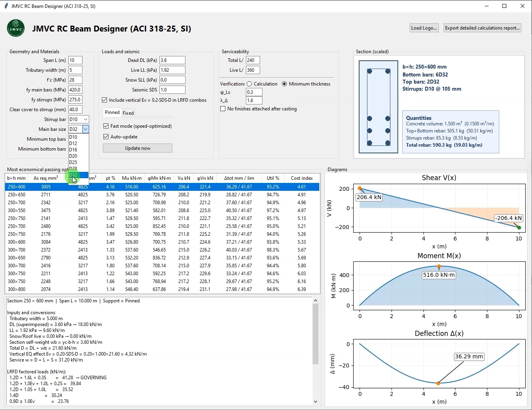Click the Load Logo... button
This screenshot has width=532, height=410.
point(424,28)
